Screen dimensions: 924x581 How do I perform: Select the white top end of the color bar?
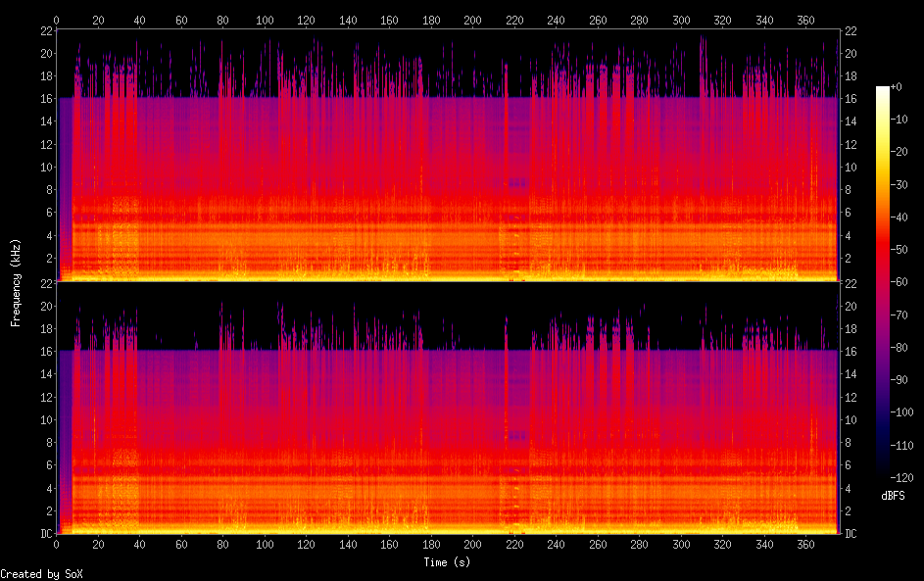(x=883, y=90)
